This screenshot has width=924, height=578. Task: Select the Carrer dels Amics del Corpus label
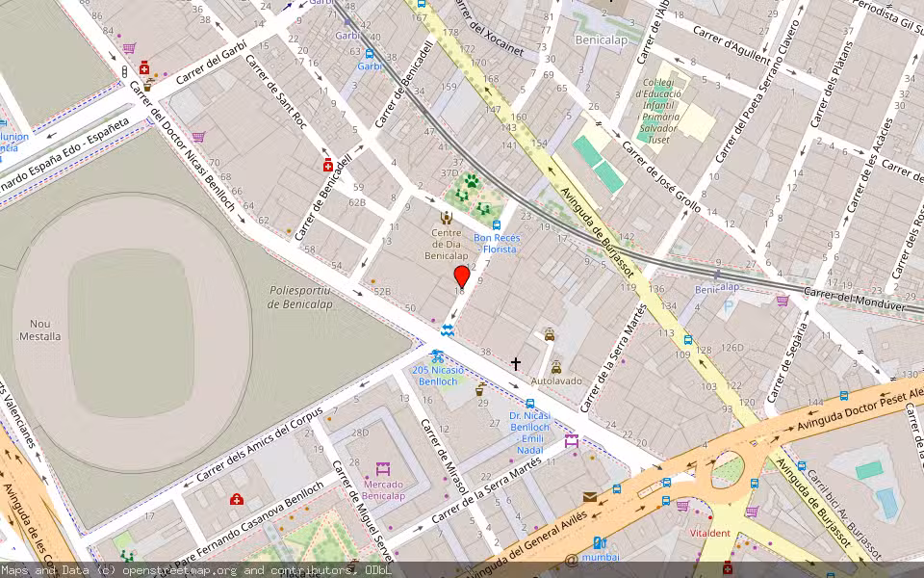[260, 444]
